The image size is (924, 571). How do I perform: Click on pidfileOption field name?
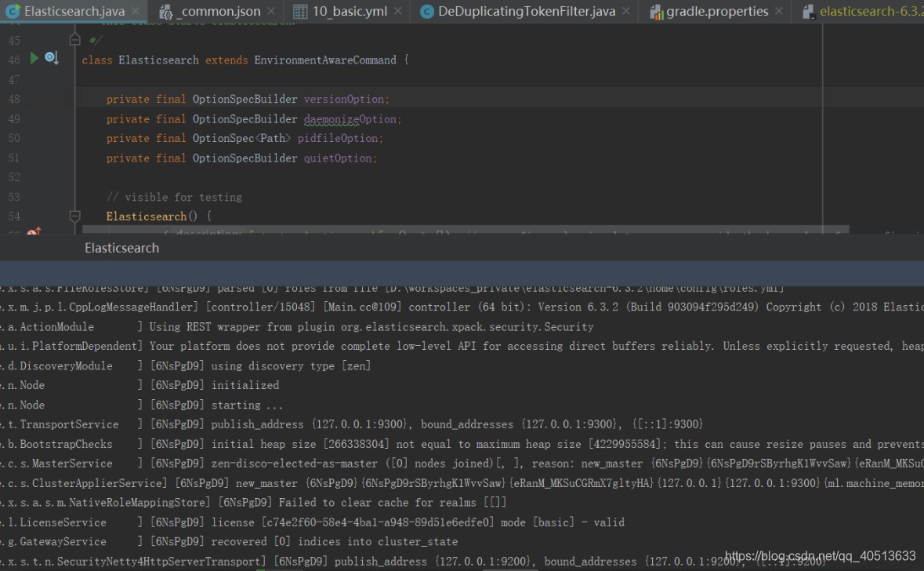coord(337,138)
